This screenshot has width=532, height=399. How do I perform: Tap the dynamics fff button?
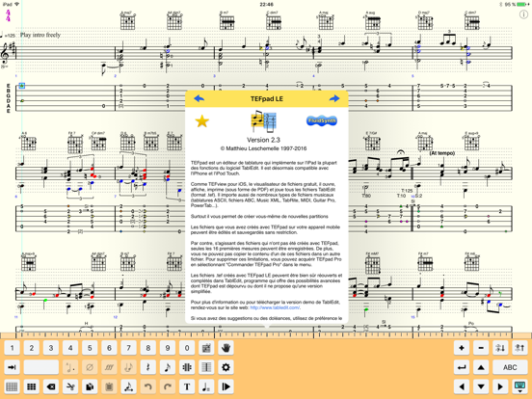[x=109, y=367]
